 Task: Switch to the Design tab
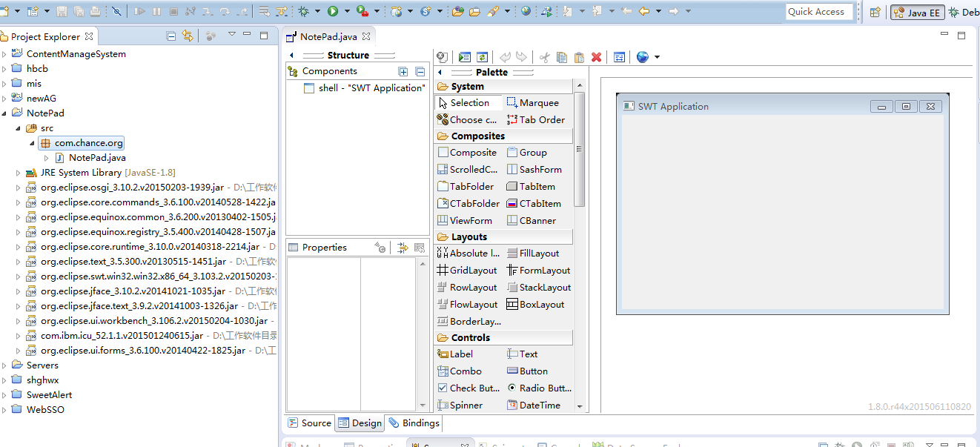pyautogui.click(x=360, y=423)
